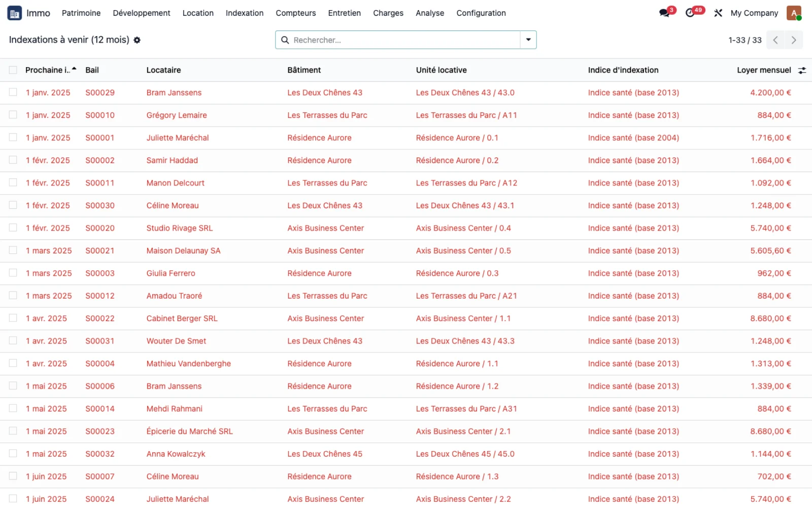
Task: Expand the search options dropdown arrow
Action: [528, 40]
